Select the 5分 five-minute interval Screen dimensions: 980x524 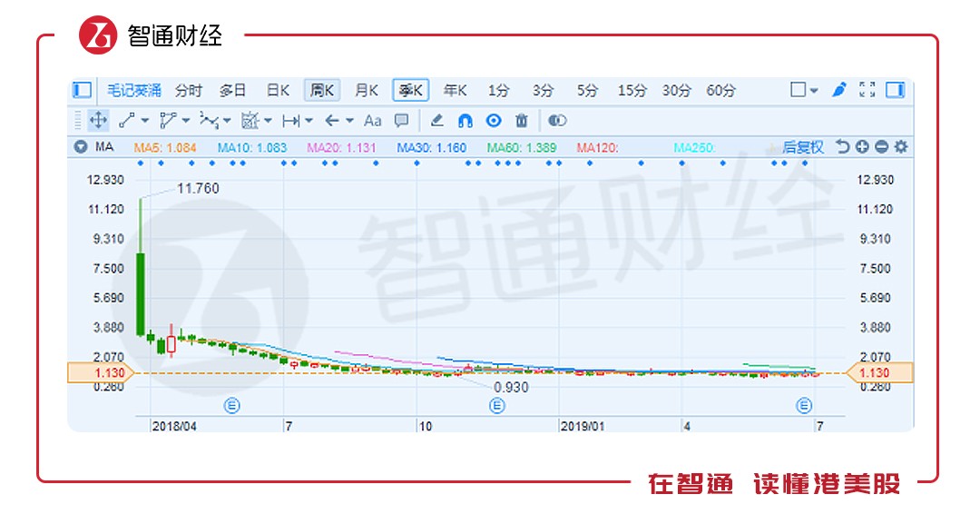click(587, 91)
